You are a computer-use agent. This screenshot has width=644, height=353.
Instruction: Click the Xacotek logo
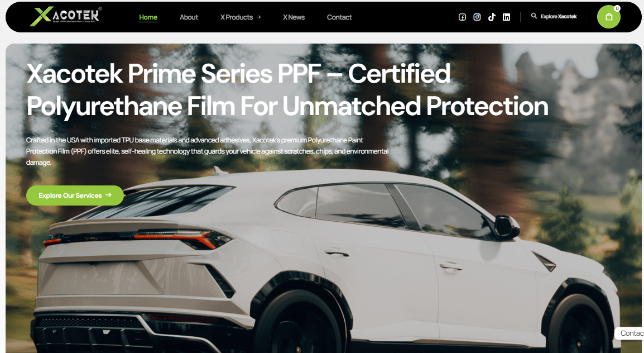click(66, 16)
